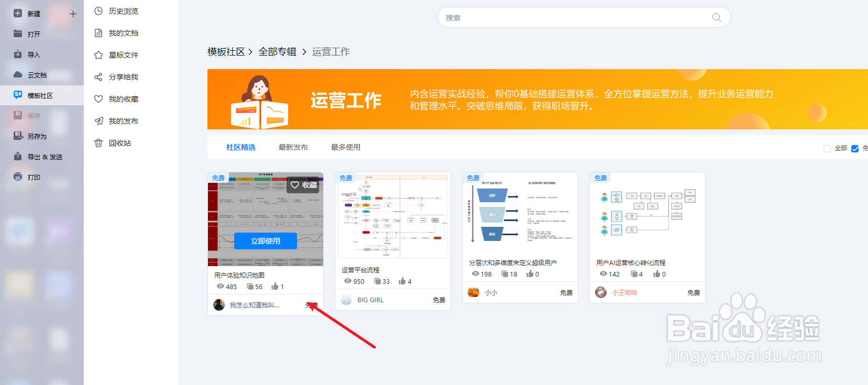Click 用户体验知识地图 title text

[239, 275]
